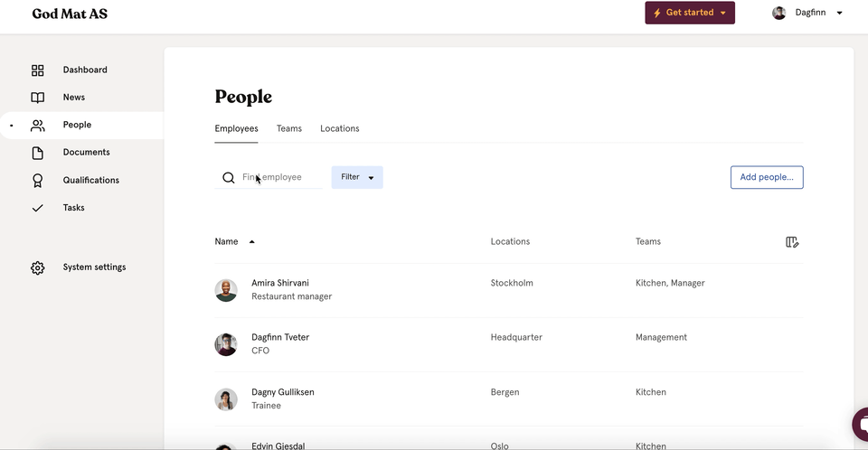The width and height of the screenshot is (868, 450).
Task: Click the Headquarter location cell
Action: 516,337
